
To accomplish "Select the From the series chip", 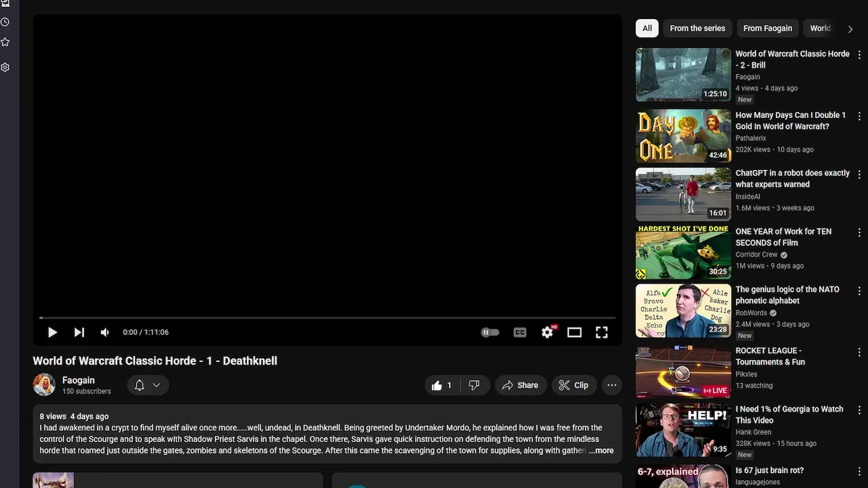I will pyautogui.click(x=697, y=28).
